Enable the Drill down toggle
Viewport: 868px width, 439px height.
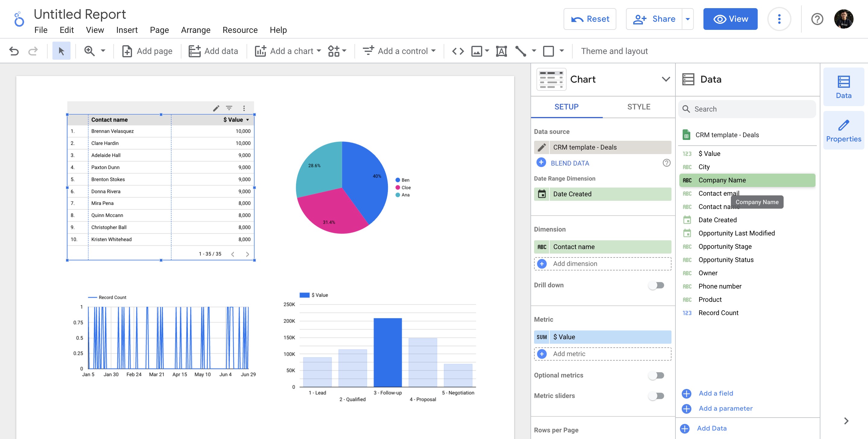(656, 285)
